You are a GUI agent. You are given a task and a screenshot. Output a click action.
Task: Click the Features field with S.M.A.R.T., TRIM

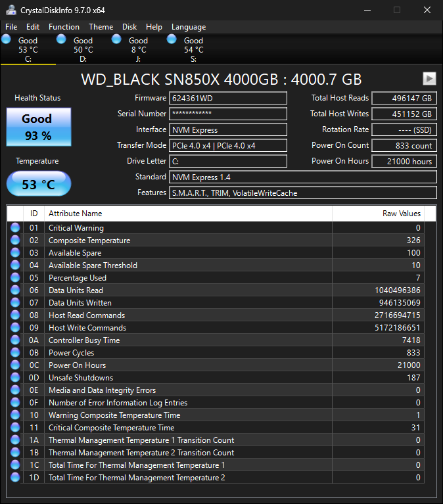point(303,193)
